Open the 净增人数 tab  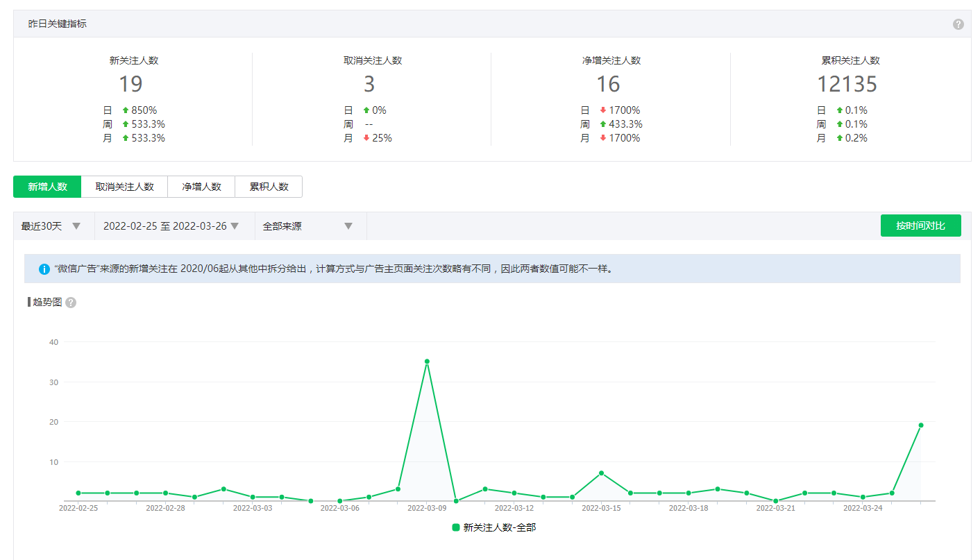pyautogui.click(x=201, y=187)
